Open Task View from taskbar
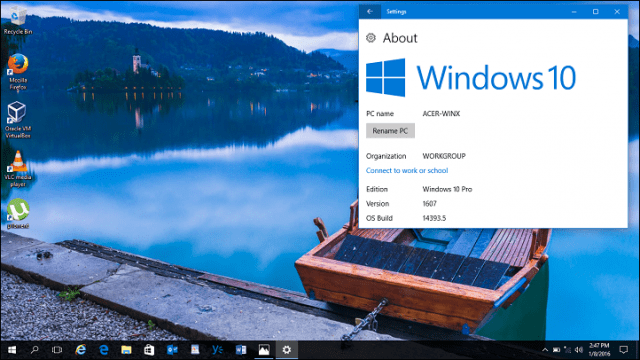 coord(57,350)
